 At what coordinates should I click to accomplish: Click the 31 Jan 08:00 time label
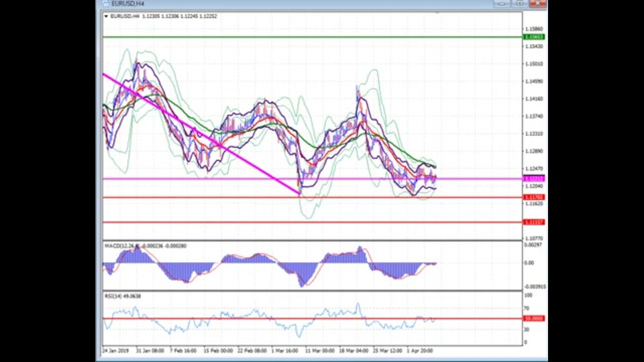coord(150,351)
